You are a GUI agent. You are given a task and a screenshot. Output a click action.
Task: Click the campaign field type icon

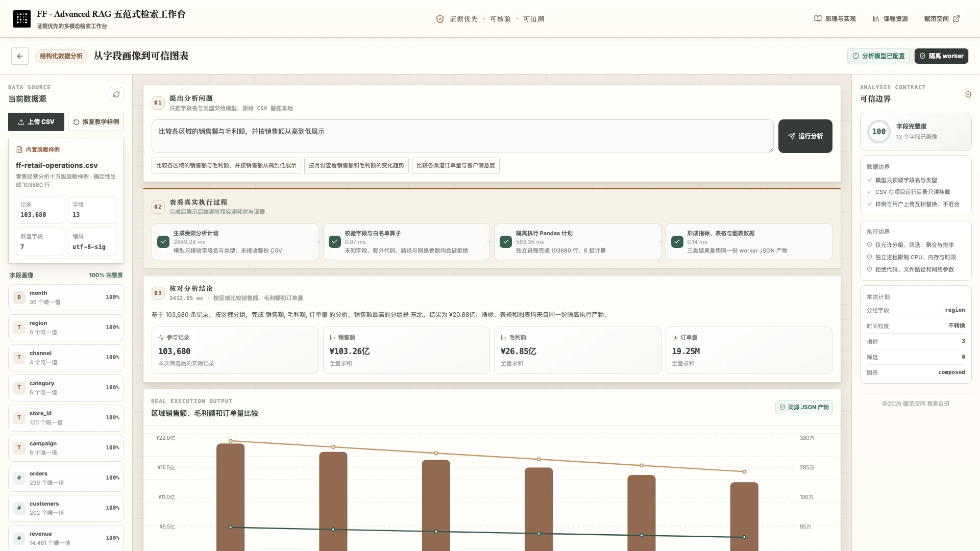coord(19,448)
